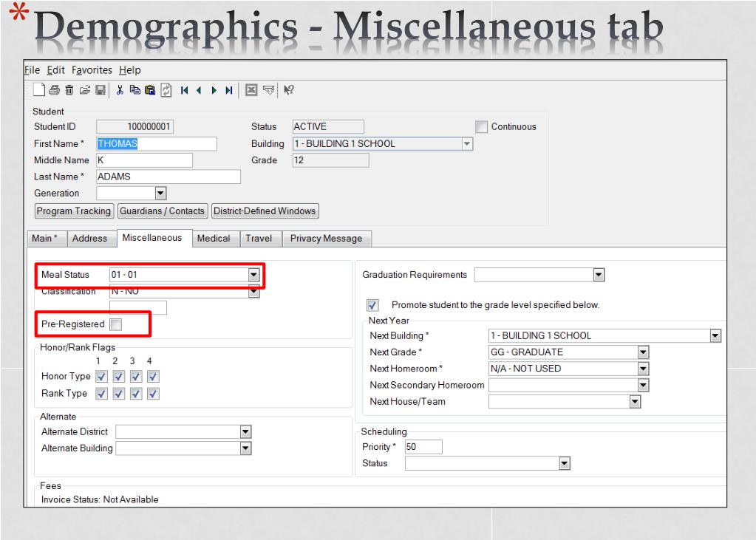Click the gray X close window toolbar icon

coord(251,89)
